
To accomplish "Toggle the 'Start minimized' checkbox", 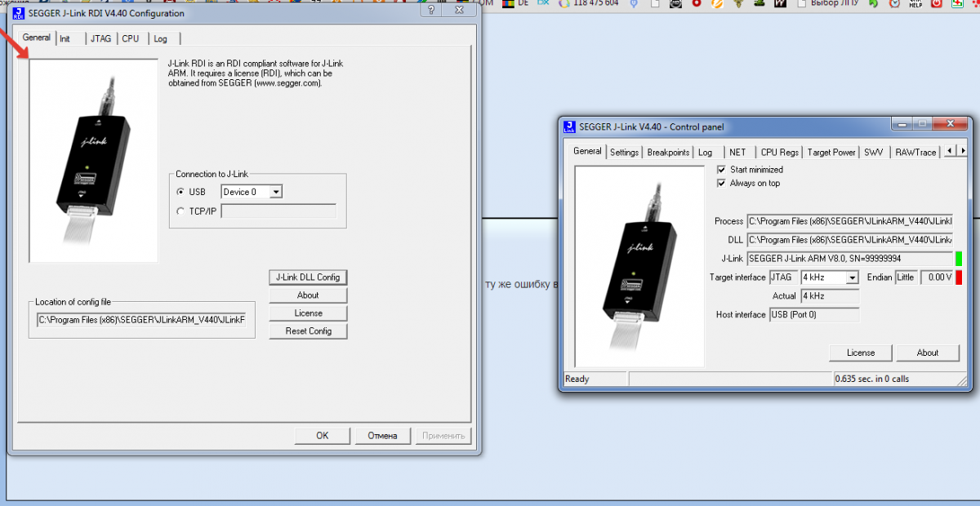I will pos(721,170).
